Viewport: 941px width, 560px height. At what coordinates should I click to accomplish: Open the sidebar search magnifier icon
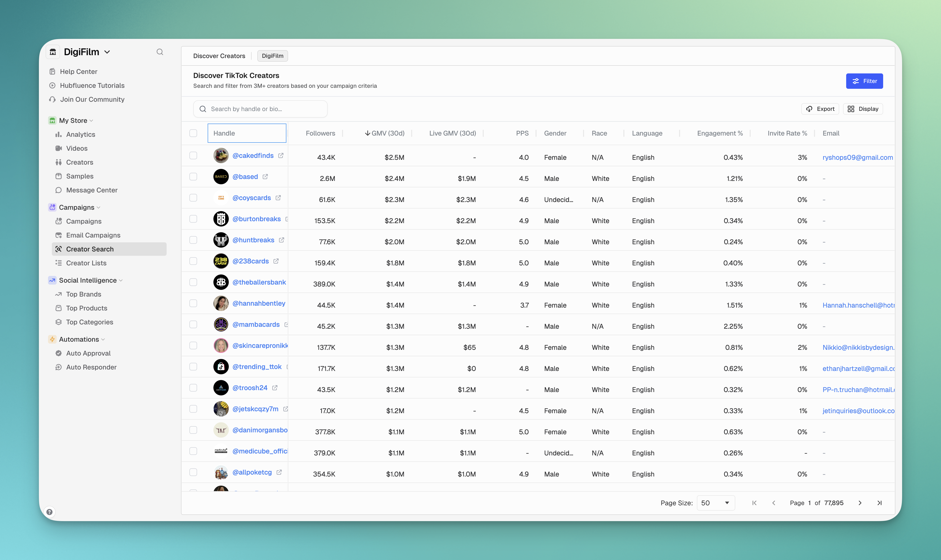point(160,52)
